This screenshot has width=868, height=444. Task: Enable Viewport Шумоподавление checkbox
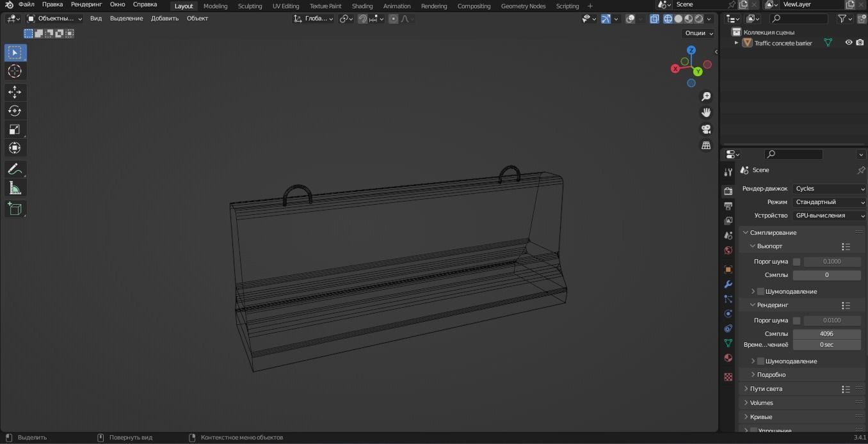pyautogui.click(x=760, y=292)
